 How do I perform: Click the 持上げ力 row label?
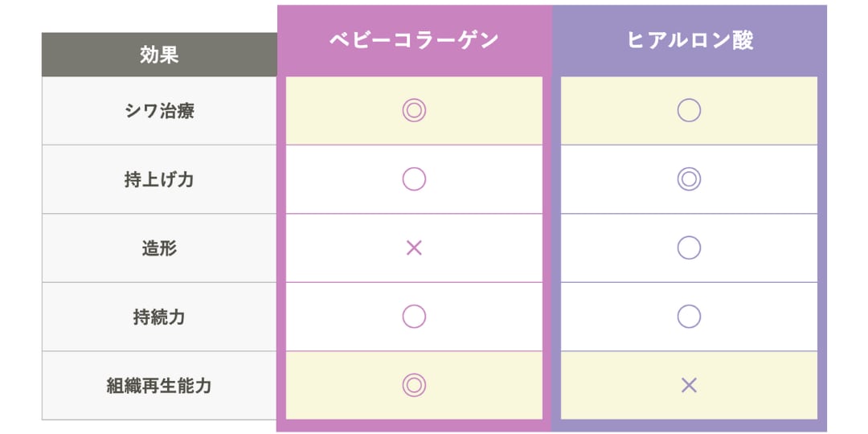[x=159, y=179]
